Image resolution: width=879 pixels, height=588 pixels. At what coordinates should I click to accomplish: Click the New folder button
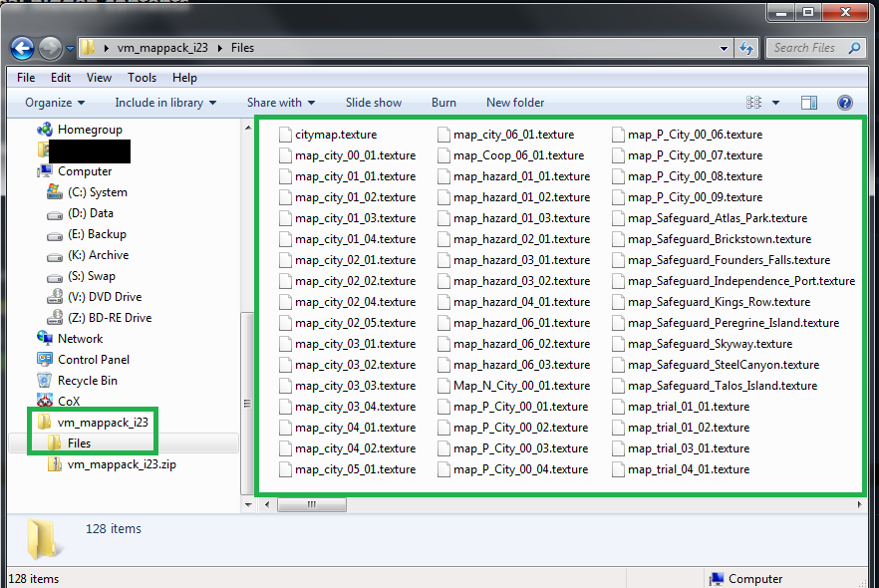(x=514, y=103)
